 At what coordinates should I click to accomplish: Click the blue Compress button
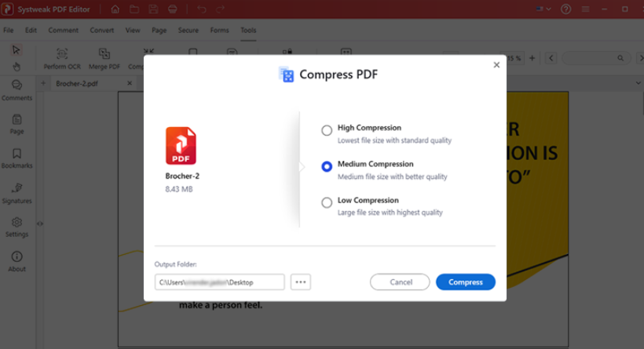tap(466, 282)
